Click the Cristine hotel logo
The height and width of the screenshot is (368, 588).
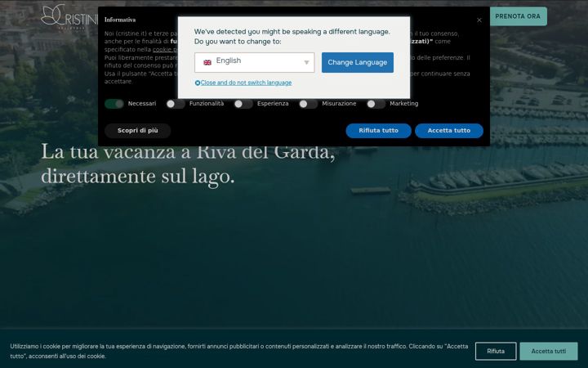(x=69, y=16)
